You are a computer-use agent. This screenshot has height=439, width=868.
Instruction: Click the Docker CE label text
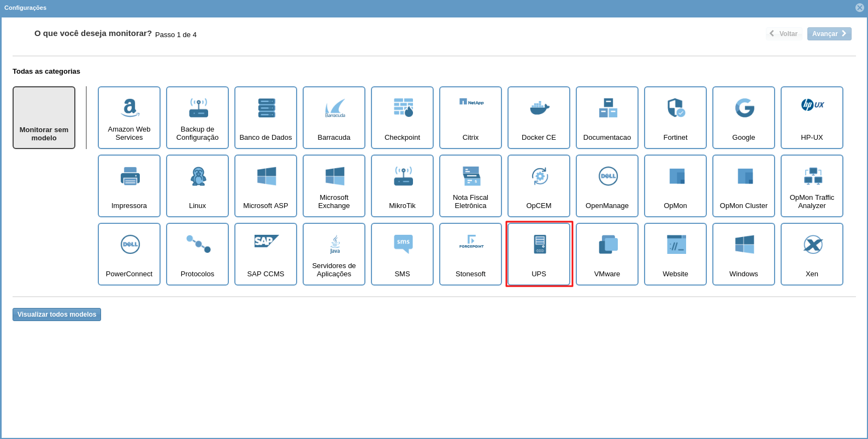(539, 138)
